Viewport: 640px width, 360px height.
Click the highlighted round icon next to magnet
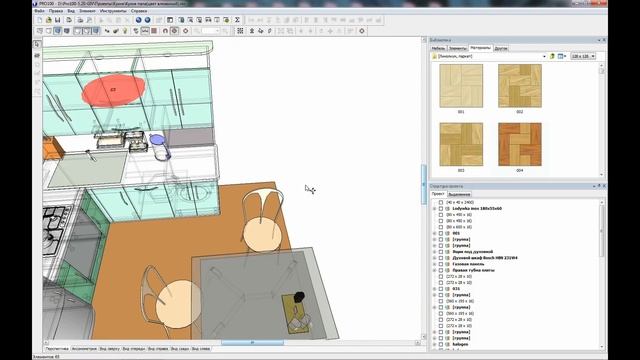click(174, 31)
